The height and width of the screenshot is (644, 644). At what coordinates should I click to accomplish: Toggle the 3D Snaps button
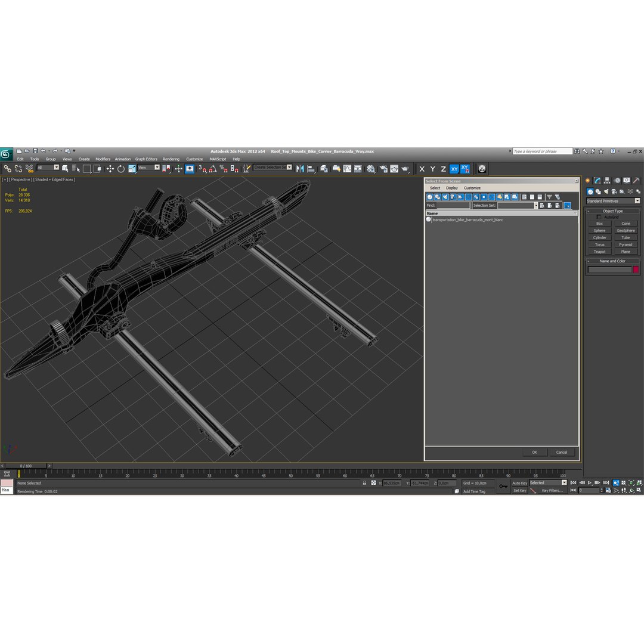click(x=202, y=169)
